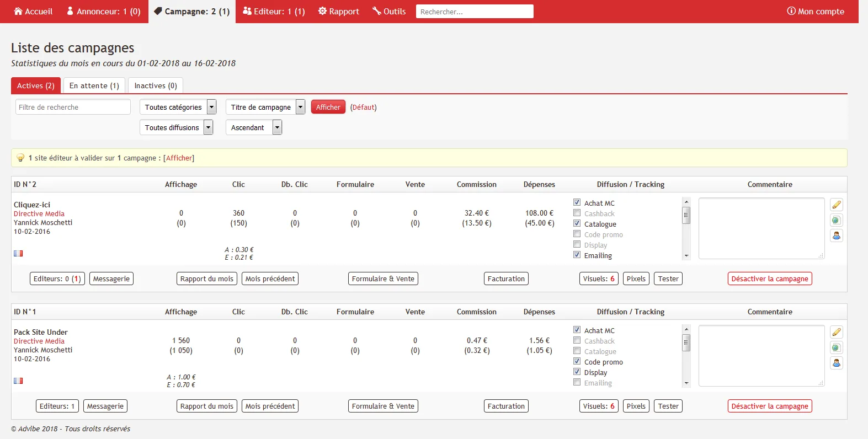Toggle Emailing checkbox for Pack Site Under

coord(577,382)
